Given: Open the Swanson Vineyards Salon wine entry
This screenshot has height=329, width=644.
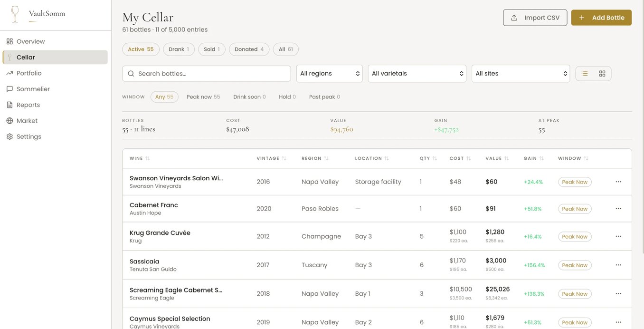Looking at the screenshot, I should click(x=176, y=178).
